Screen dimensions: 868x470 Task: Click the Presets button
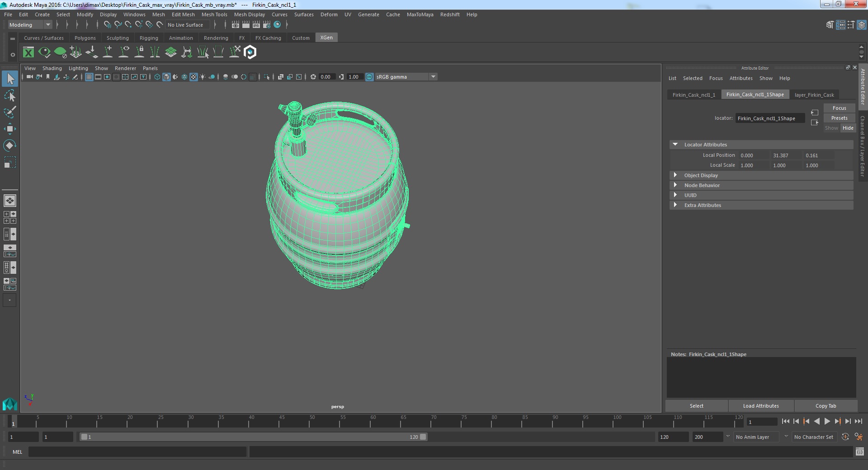(839, 118)
